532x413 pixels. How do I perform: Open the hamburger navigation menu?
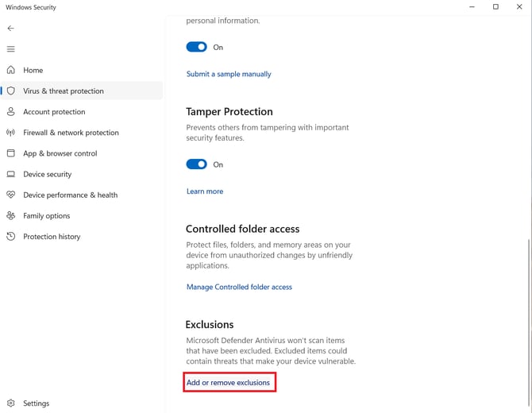tap(11, 49)
